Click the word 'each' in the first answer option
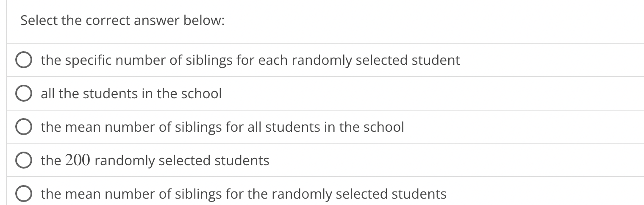This screenshot has height=205, width=644. [273, 61]
